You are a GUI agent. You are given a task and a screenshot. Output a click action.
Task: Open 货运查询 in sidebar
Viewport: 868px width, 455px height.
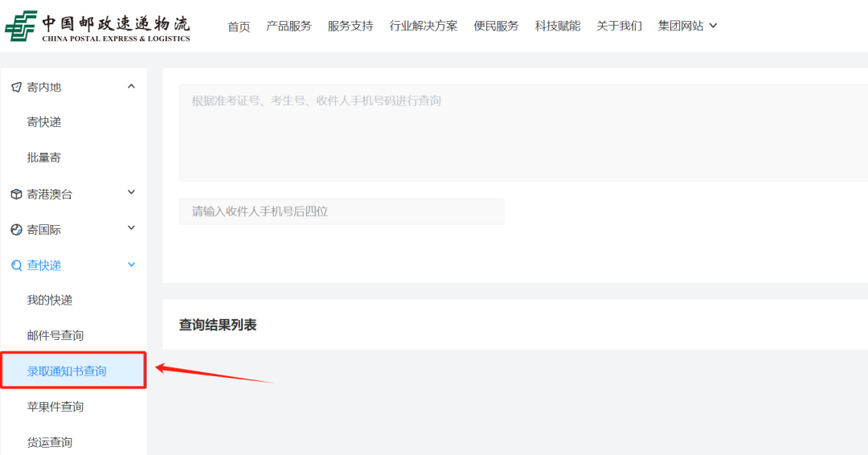[50, 442]
